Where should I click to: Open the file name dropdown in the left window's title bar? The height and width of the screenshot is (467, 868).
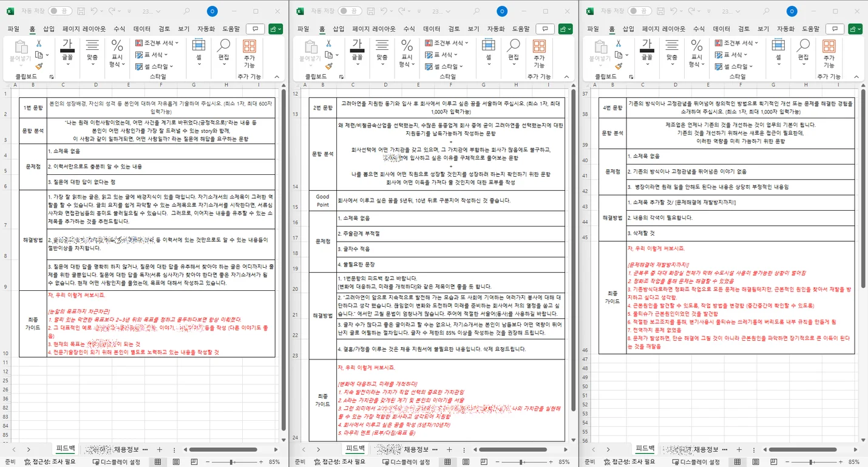[x=158, y=11]
